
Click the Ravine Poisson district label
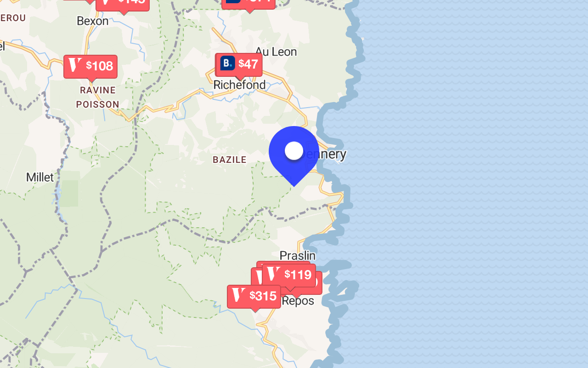[x=97, y=97]
